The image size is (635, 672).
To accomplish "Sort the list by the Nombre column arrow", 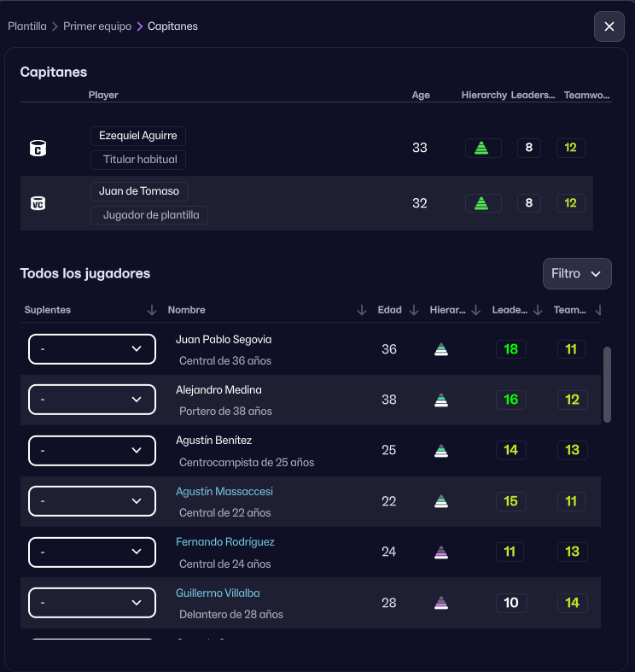I will (362, 310).
